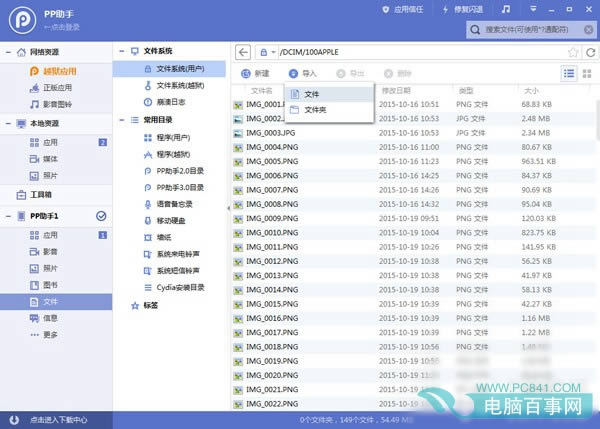Screen dimensions: 600x429
Task: Collapse the 文件系统 tree node
Action: pos(122,51)
